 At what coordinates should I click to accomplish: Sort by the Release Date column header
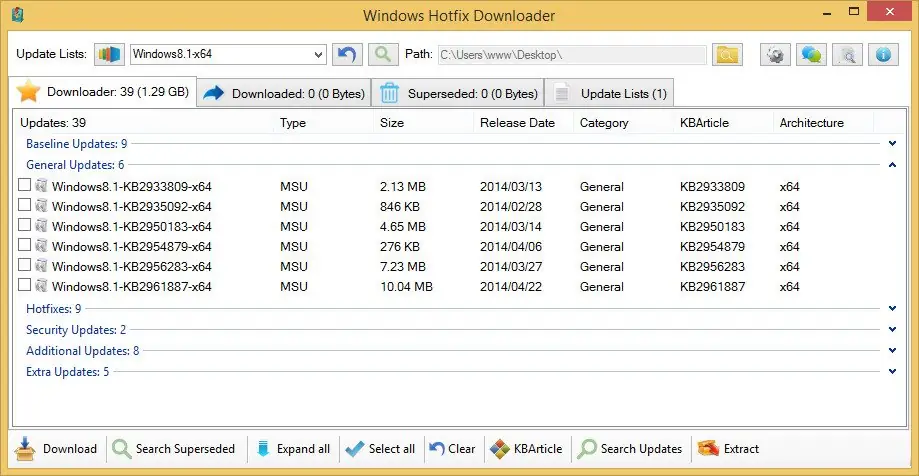pos(516,123)
